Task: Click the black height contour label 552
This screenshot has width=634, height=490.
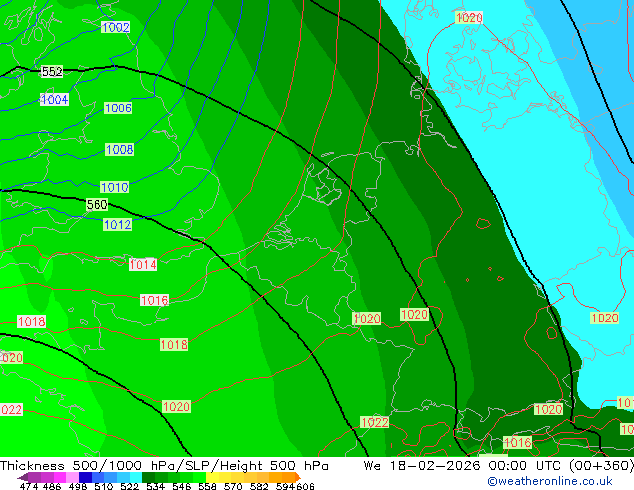Action: (52, 72)
